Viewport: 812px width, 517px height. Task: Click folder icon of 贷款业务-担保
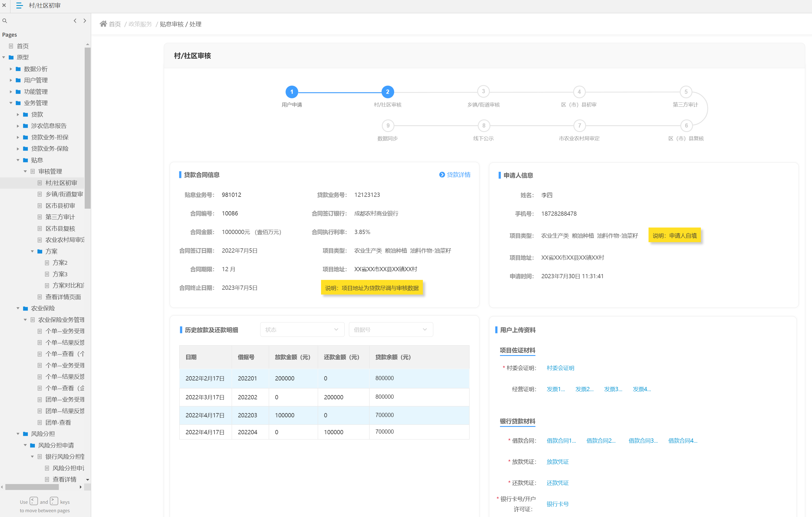tap(25, 137)
